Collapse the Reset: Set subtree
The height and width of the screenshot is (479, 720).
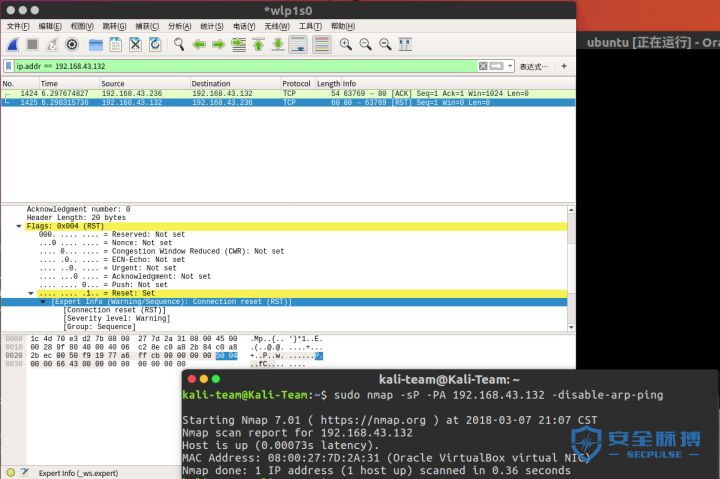[31, 293]
